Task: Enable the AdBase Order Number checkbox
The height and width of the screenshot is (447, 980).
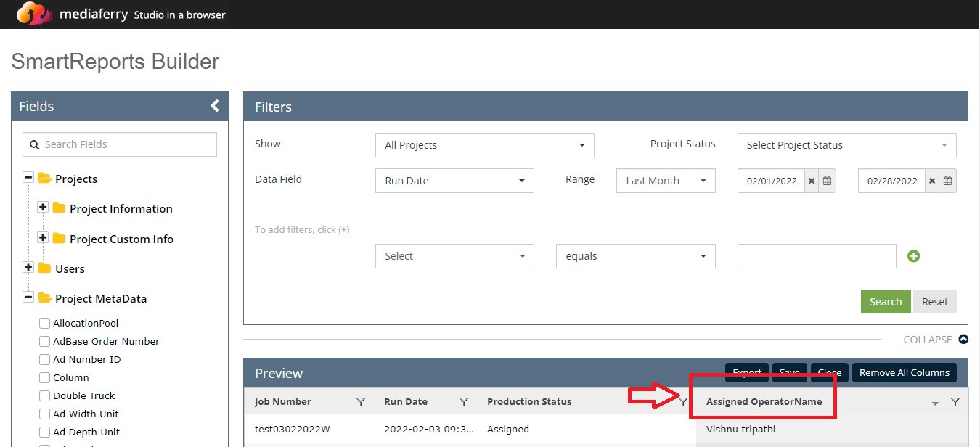Action: (45, 342)
